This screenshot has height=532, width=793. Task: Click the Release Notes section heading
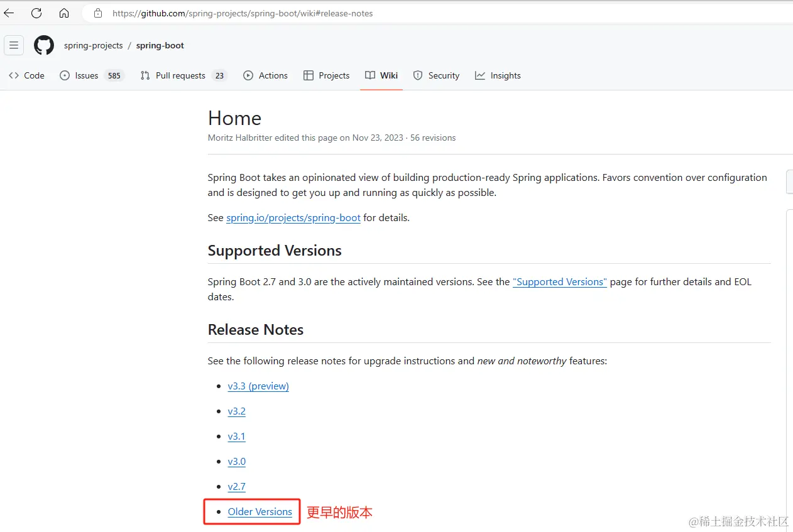pyautogui.click(x=256, y=330)
